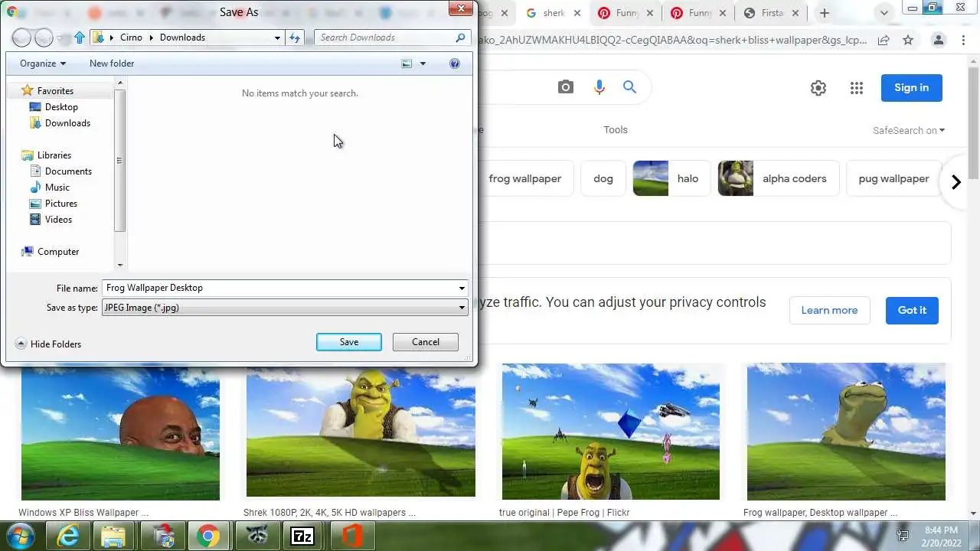Click the Cirno breadcrumb in address bar
This screenshot has width=980, height=551.
pyautogui.click(x=131, y=37)
